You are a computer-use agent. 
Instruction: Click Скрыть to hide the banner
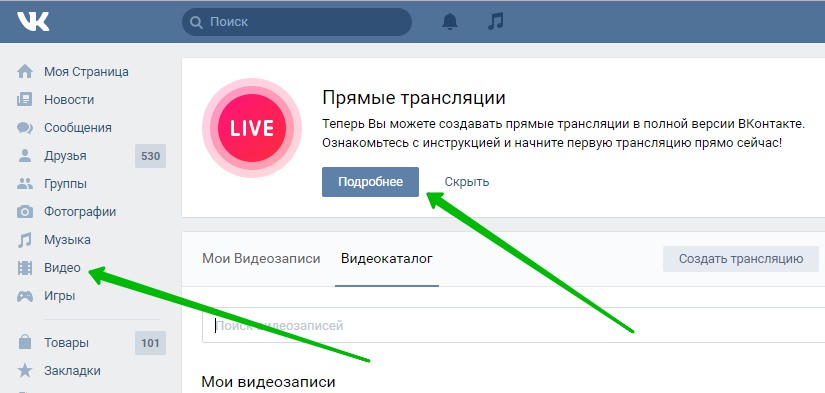467,182
